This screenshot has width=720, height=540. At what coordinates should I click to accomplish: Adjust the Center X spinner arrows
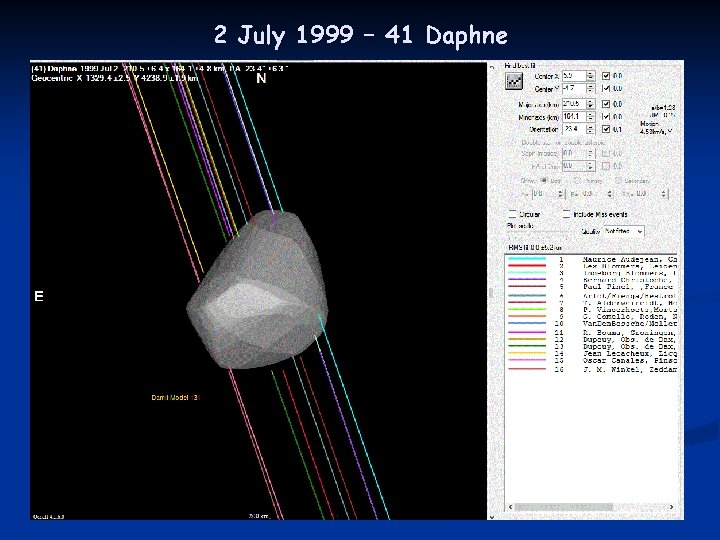[x=591, y=76]
